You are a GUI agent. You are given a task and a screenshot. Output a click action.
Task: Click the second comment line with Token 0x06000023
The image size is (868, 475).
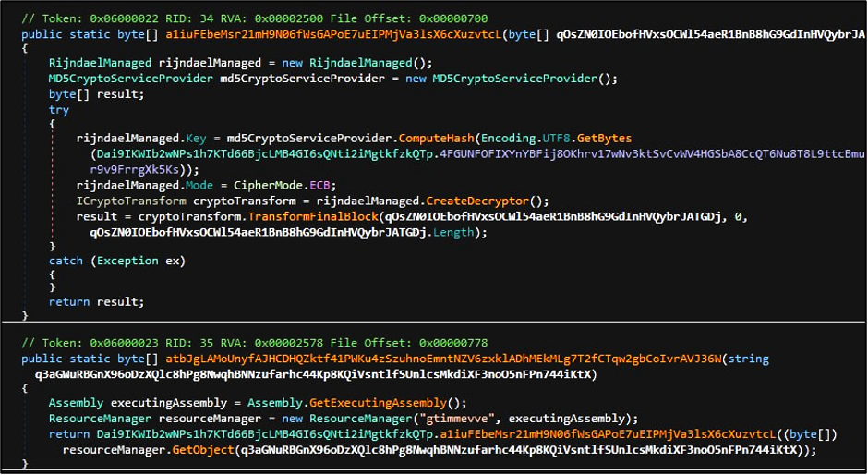pyautogui.click(x=255, y=343)
